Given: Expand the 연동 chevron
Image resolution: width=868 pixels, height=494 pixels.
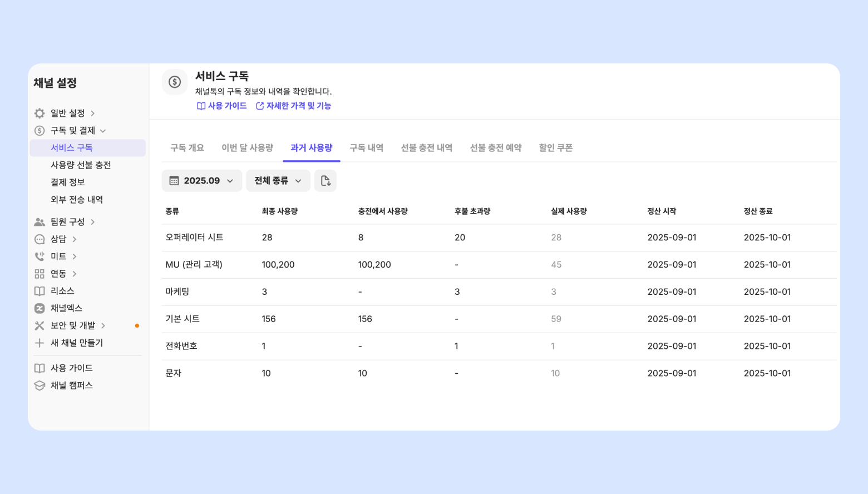Looking at the screenshot, I should (75, 274).
